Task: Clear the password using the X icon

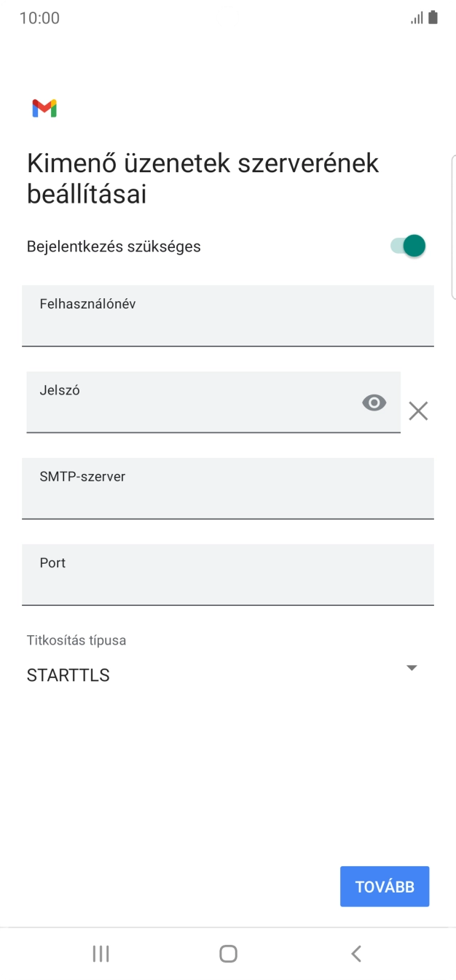Action: coord(418,411)
